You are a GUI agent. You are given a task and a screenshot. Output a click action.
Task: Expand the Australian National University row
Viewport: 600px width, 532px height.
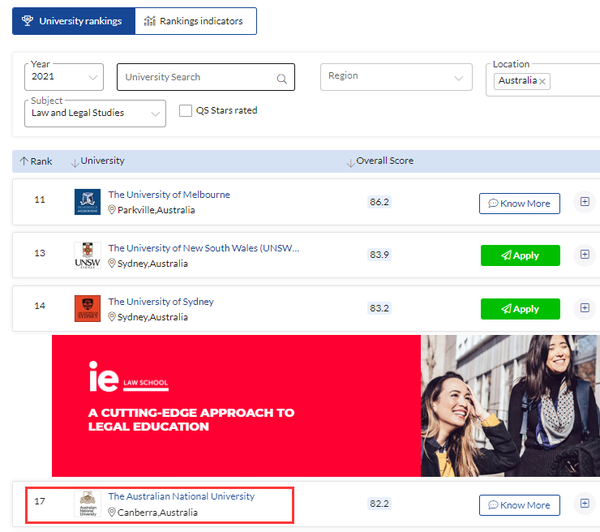click(584, 503)
